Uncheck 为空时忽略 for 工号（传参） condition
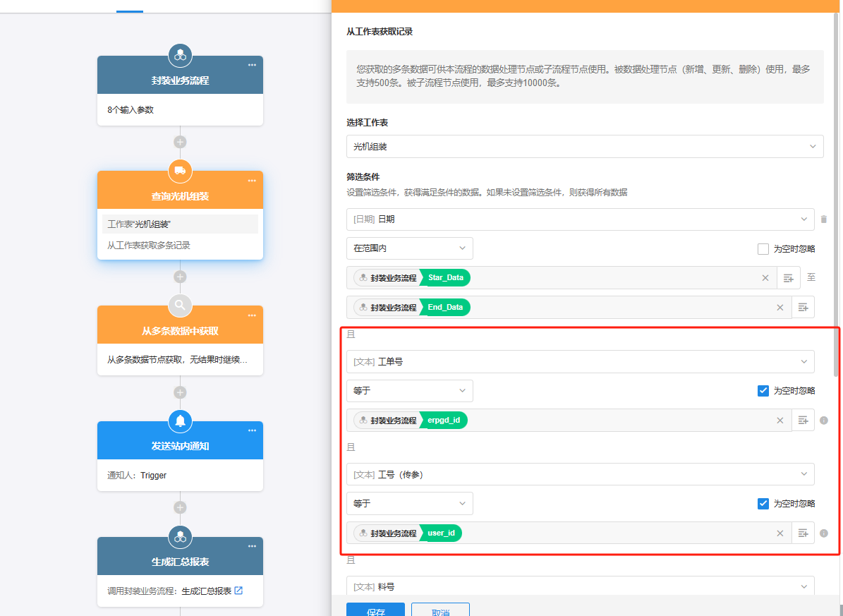843x616 pixels. pos(763,504)
